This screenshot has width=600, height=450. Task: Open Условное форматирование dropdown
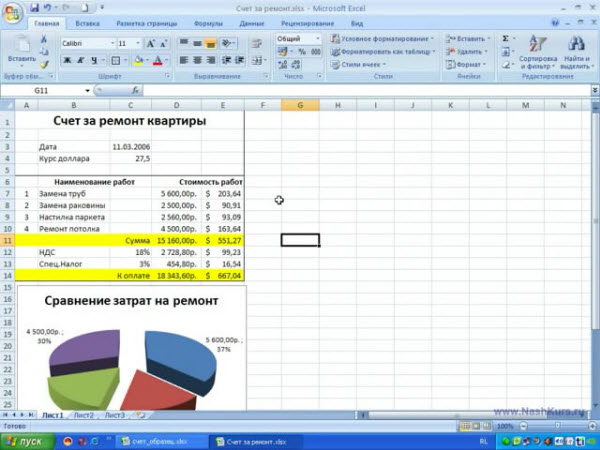383,39
